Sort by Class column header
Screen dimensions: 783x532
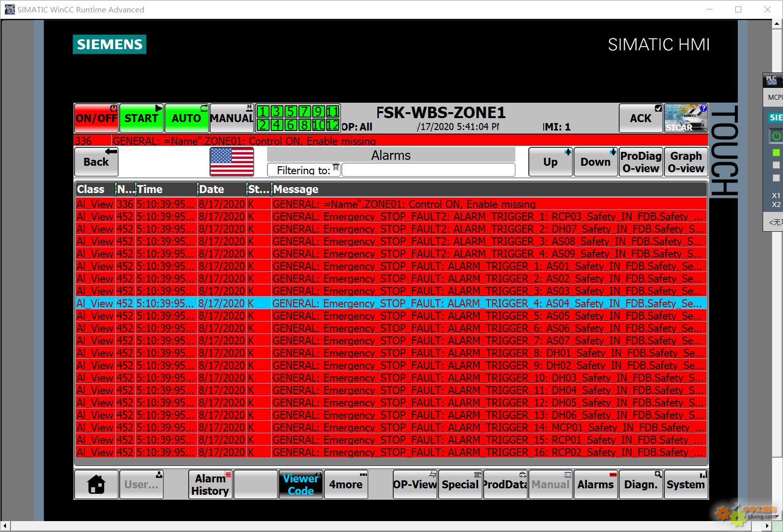[x=95, y=189]
